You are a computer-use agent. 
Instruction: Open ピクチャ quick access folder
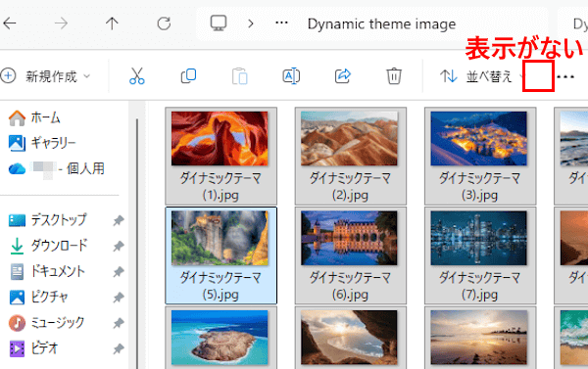click(38, 298)
